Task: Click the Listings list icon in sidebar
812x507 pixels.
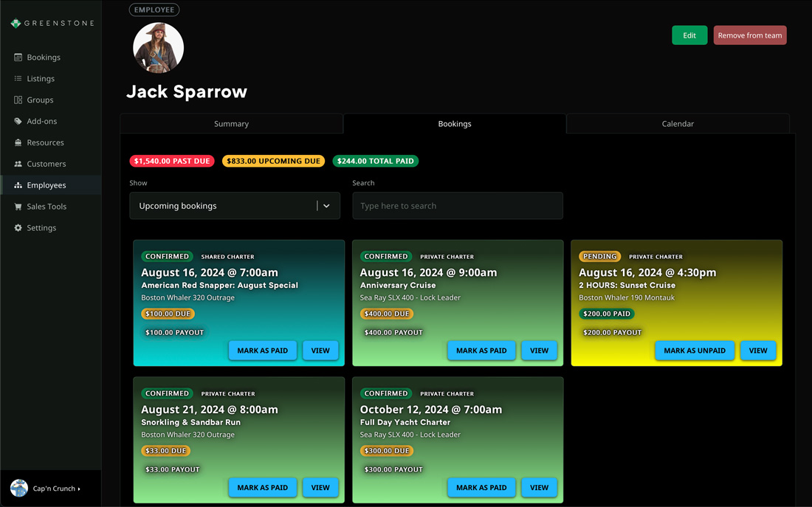Action: click(x=18, y=79)
